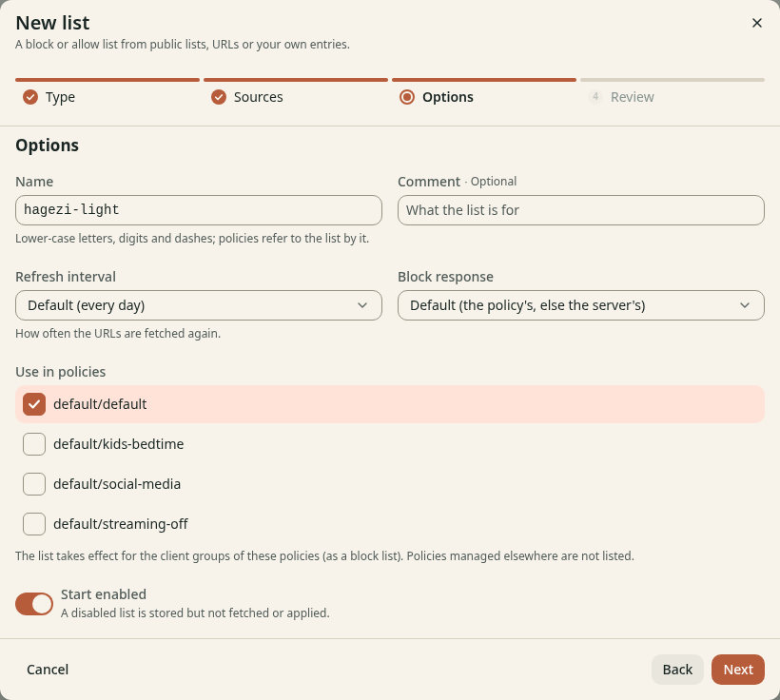The height and width of the screenshot is (700, 780).
Task: Go to the Sources step
Action: [x=258, y=97]
